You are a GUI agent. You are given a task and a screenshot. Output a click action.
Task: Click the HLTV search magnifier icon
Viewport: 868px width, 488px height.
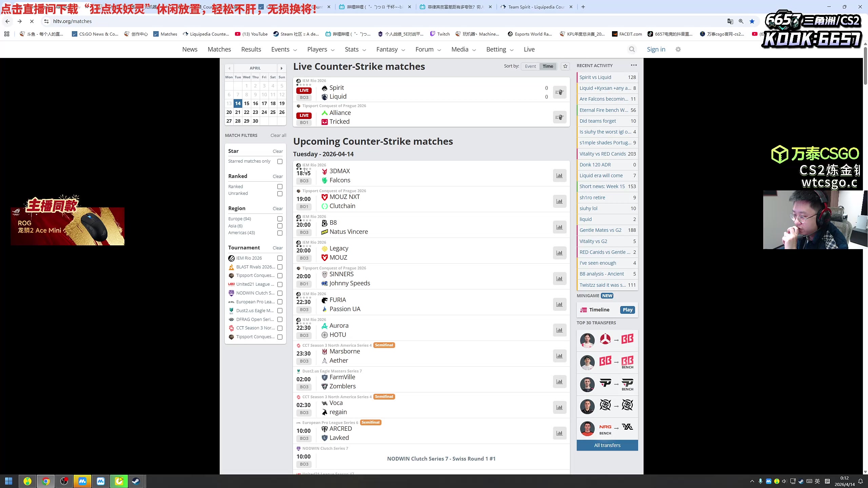tap(632, 49)
